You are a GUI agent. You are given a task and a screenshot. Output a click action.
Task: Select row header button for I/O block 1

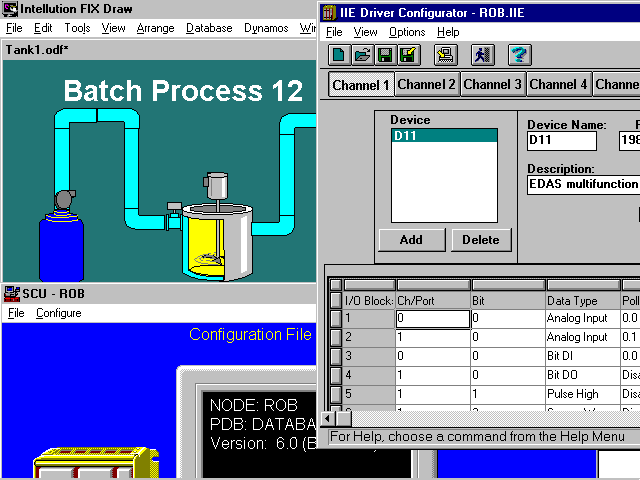click(336, 318)
